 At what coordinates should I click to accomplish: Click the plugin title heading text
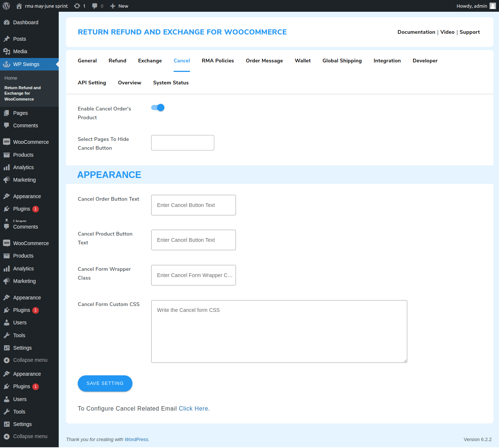pyautogui.click(x=182, y=32)
